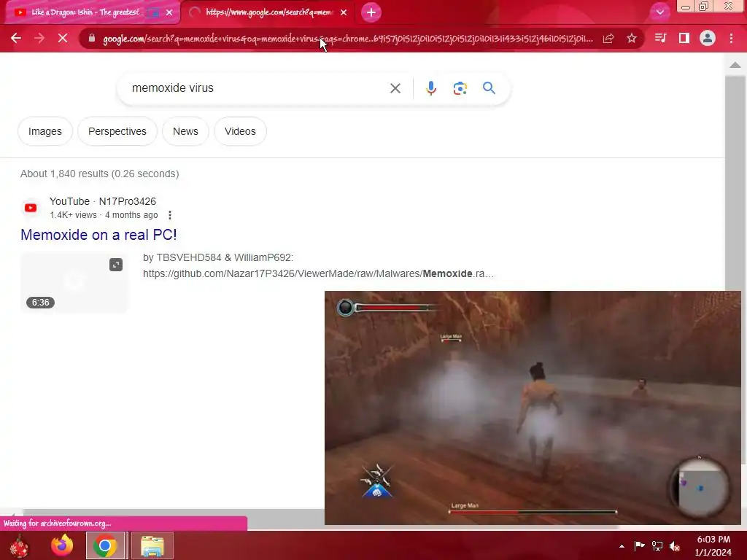Start voice search with microphone
The width and height of the screenshot is (747, 560).
coord(431,88)
